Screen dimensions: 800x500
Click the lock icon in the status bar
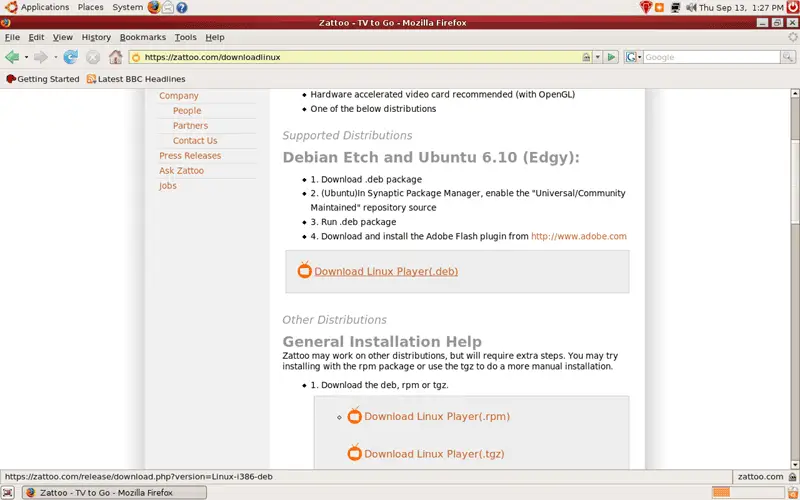792,477
